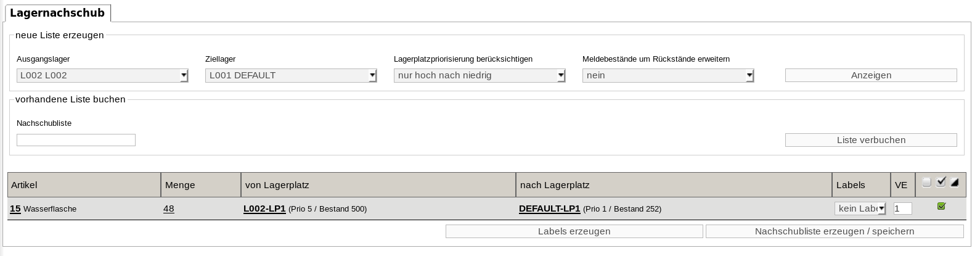Click the deselect-all icon in the table header
Image resolution: width=980 pixels, height=256 pixels.
click(926, 182)
